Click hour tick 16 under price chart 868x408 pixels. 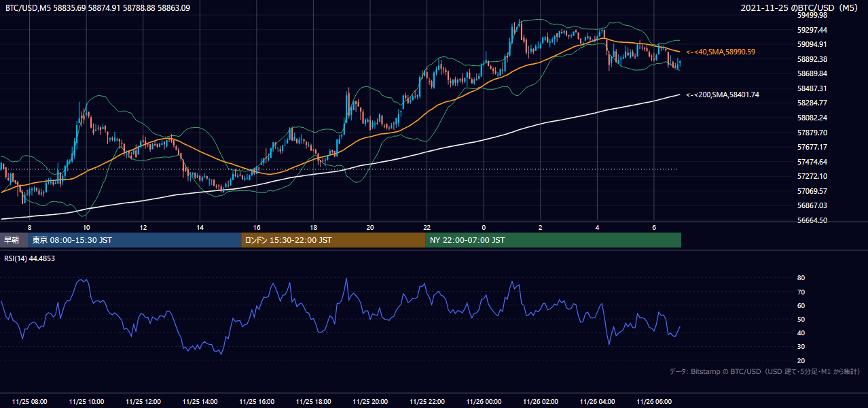tap(257, 227)
